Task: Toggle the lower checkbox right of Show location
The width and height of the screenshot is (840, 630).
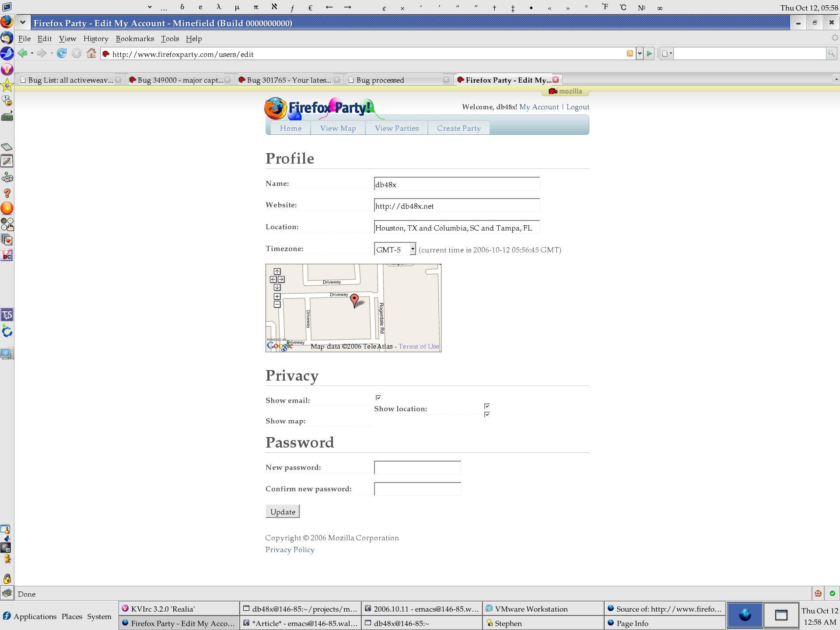Action: coord(487,414)
